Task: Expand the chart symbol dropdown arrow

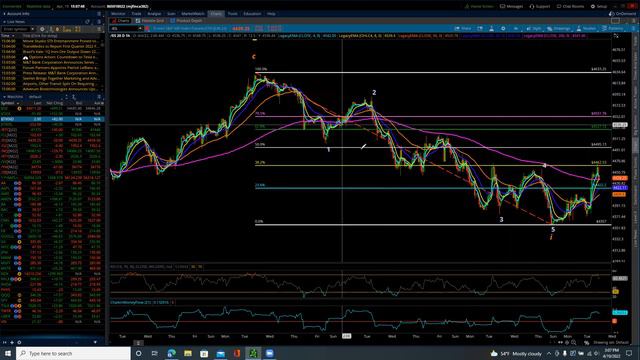Action: point(140,29)
